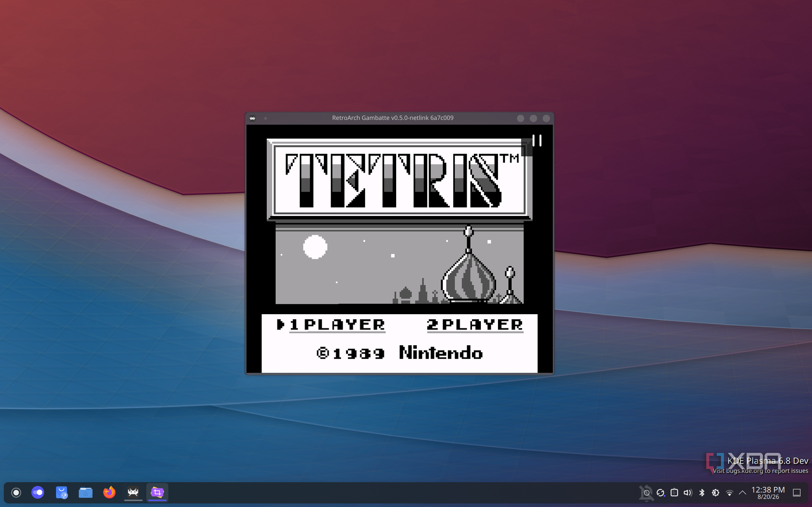This screenshot has height=507, width=812.
Task: Select the 2PLAYER option
Action: (x=475, y=325)
